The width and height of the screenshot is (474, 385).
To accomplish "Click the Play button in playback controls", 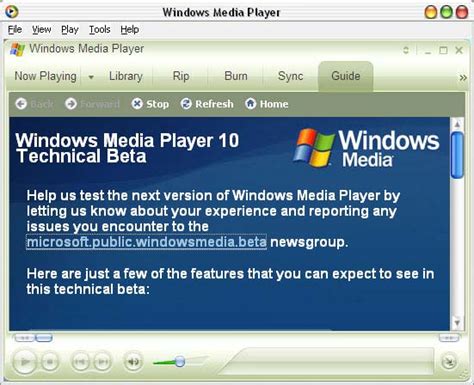I will pyautogui.click(x=24, y=361).
